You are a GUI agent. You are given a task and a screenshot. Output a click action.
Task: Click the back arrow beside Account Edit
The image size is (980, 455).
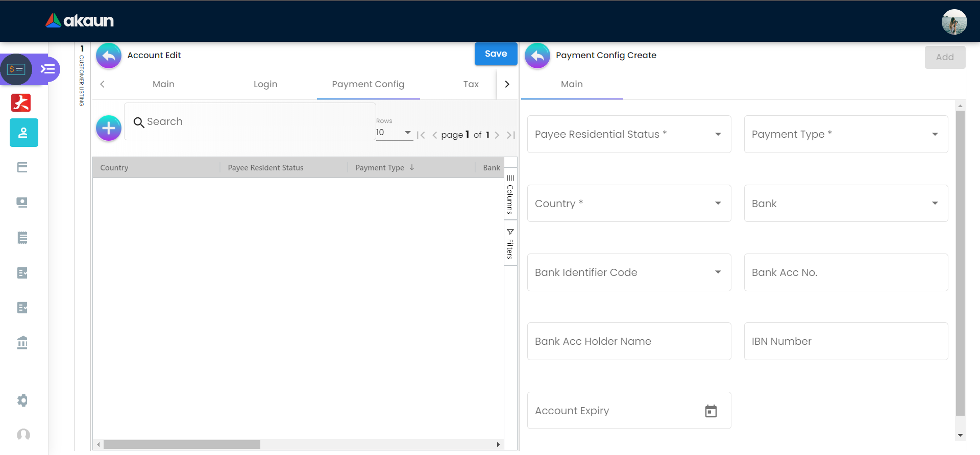click(x=108, y=56)
